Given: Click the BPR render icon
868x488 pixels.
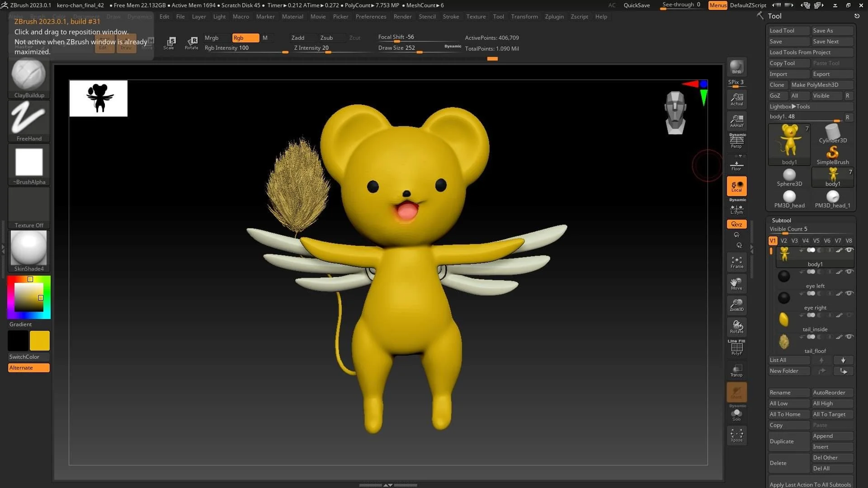Looking at the screenshot, I should coord(736,67).
